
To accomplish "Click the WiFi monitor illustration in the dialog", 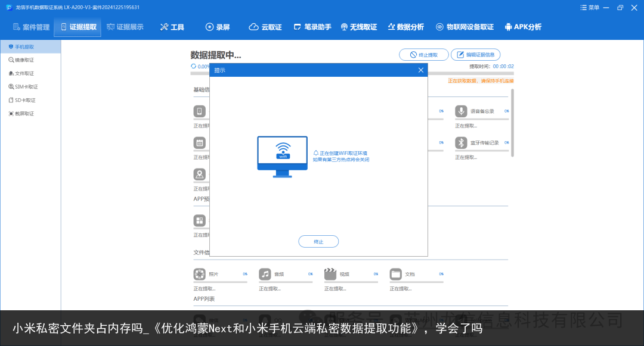I will coord(282,157).
